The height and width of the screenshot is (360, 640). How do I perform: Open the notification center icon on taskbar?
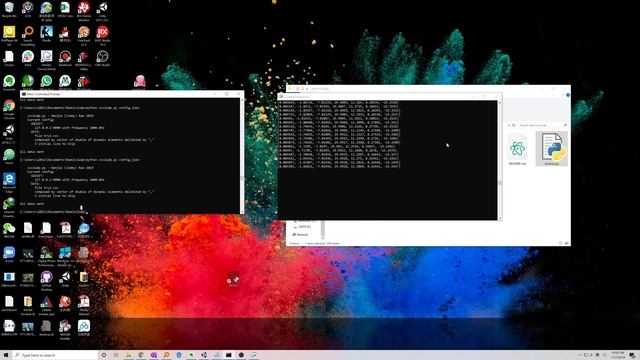(x=632, y=355)
